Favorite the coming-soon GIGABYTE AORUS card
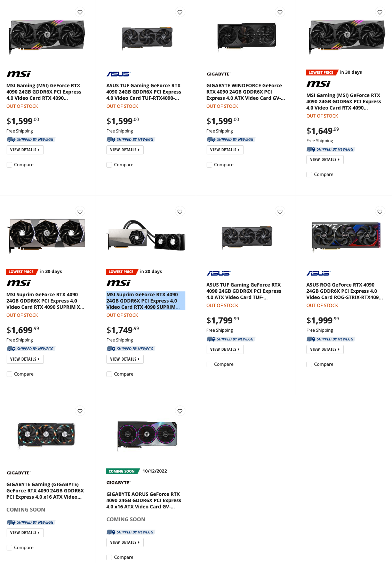The image size is (392, 563). [x=180, y=411]
